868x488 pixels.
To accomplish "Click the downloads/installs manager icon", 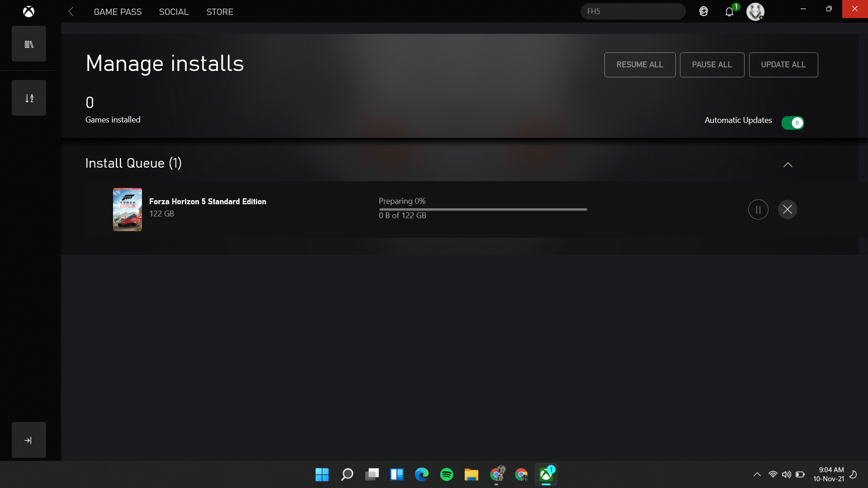I will [x=28, y=98].
